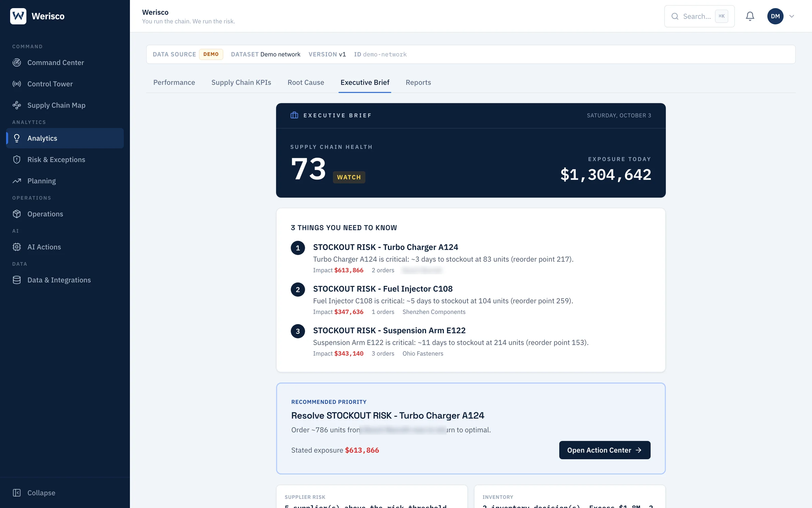Image resolution: width=812 pixels, height=508 pixels.
Task: Open Stockout Risk Suspension Arm E122 heading
Action: click(x=389, y=331)
